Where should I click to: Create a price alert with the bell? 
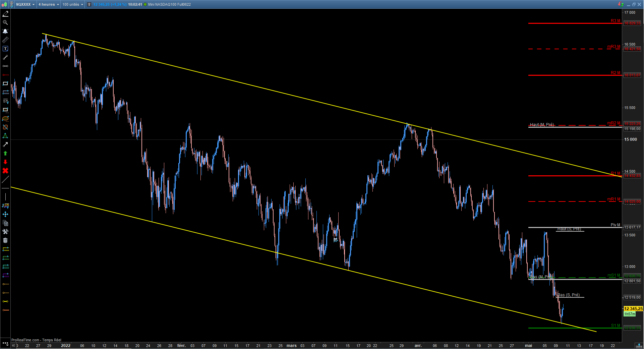tap(5, 31)
